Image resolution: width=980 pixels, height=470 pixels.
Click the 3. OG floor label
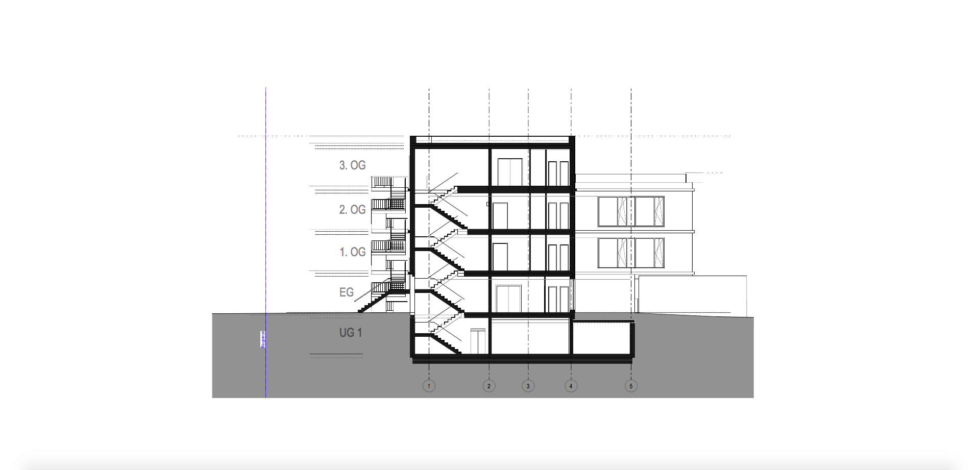[352, 165]
